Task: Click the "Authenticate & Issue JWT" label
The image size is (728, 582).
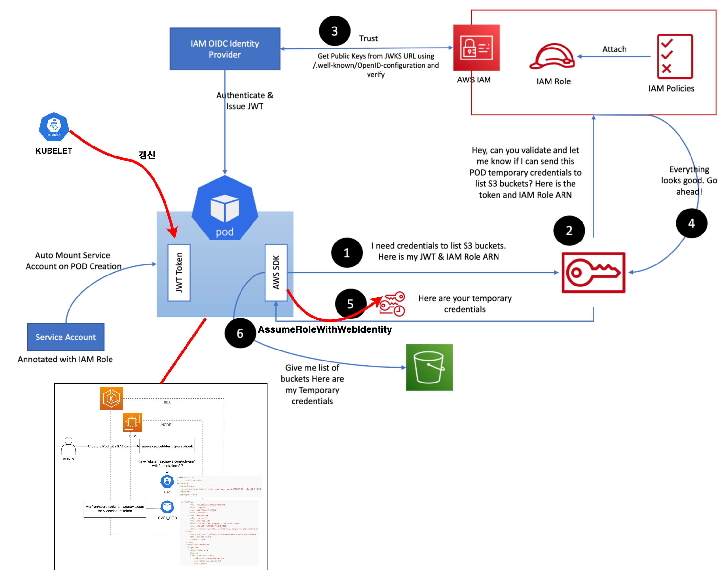Action: click(x=245, y=101)
